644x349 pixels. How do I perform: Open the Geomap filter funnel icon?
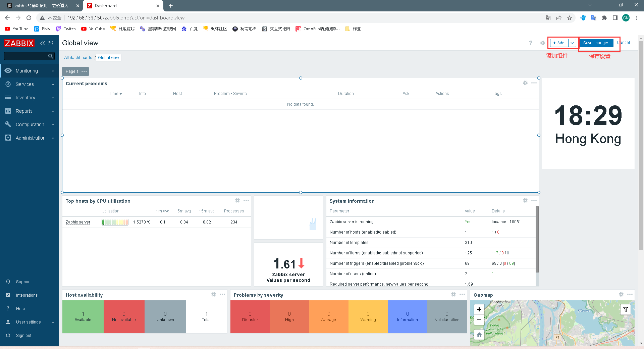(625, 309)
